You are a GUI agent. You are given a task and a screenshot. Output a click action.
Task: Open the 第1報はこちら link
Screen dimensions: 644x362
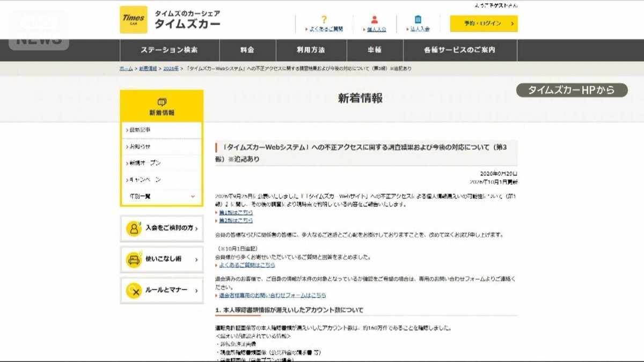pyautogui.click(x=236, y=212)
